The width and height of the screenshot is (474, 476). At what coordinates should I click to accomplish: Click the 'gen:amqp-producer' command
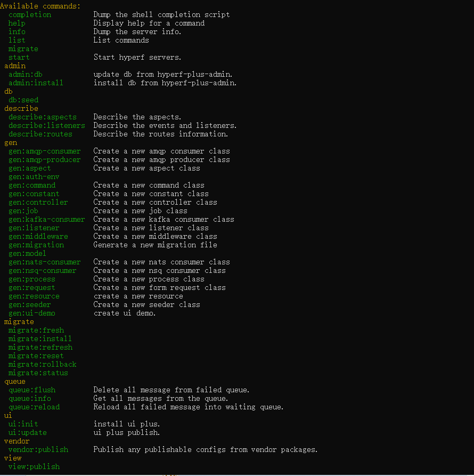pos(45,160)
